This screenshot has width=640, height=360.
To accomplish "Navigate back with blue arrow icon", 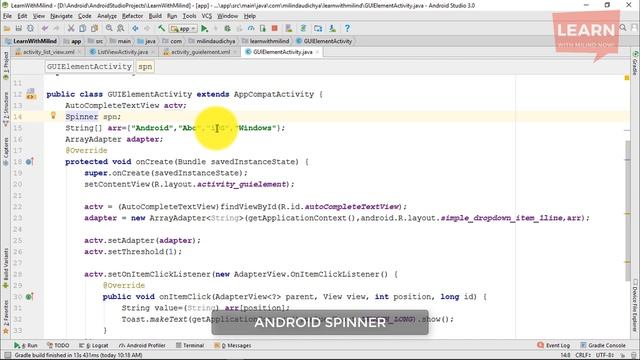I will click(x=135, y=29).
